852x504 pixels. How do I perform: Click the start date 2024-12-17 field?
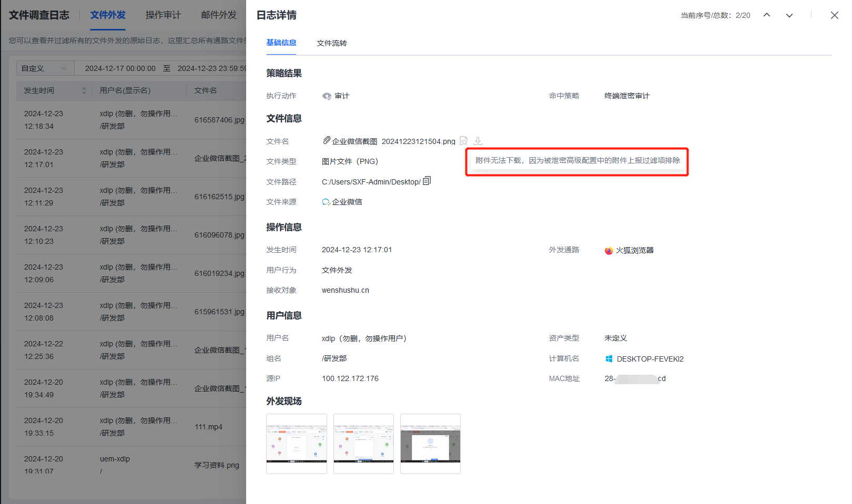pos(120,68)
